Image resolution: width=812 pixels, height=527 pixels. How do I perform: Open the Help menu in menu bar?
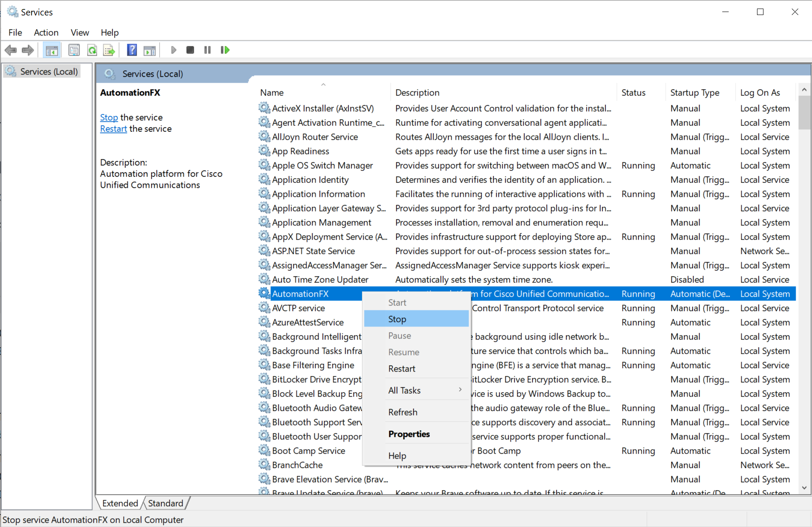(x=109, y=33)
